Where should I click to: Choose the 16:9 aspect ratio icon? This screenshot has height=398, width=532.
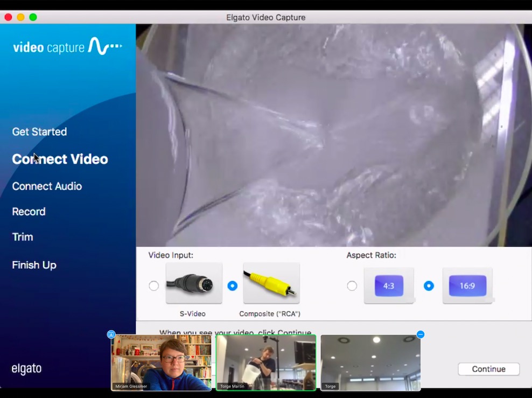(x=467, y=285)
